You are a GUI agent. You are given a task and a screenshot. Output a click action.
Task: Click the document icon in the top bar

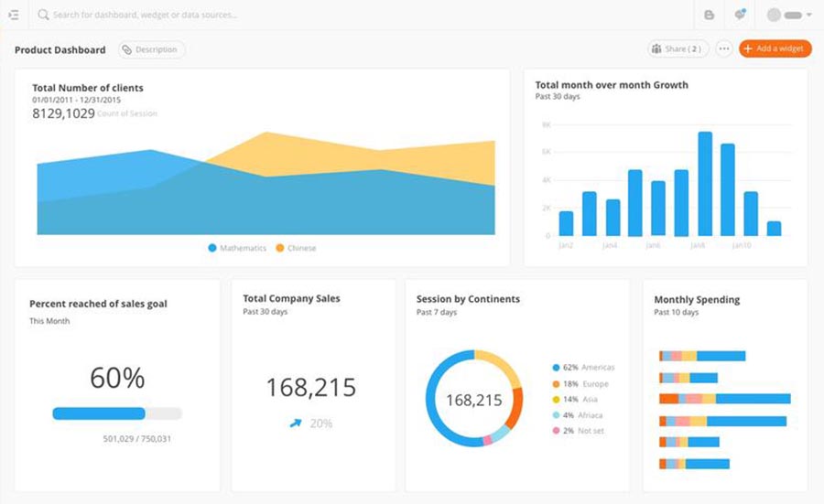click(709, 15)
